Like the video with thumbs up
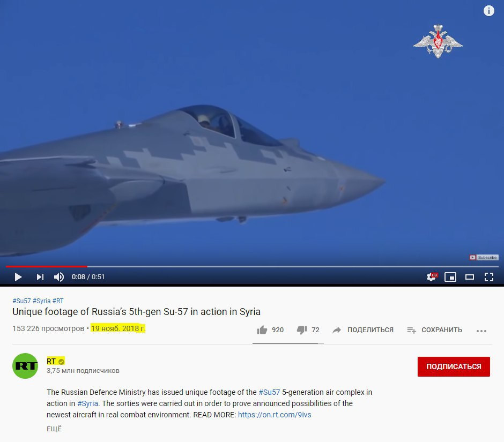504x442 pixels. 270,330
